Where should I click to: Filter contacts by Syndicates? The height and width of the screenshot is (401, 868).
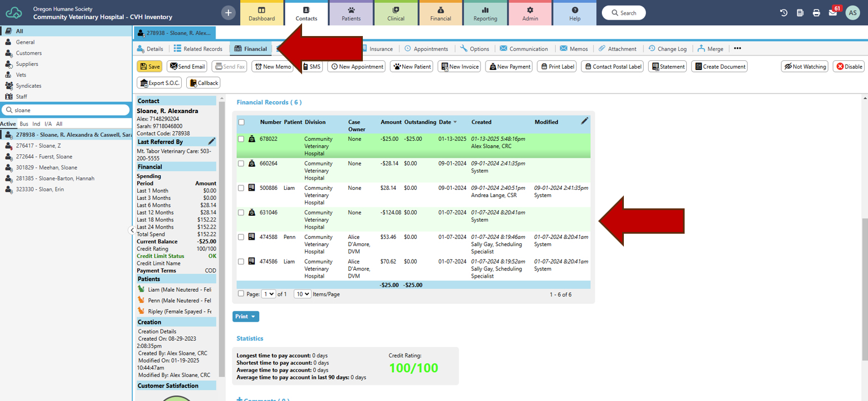tap(28, 86)
